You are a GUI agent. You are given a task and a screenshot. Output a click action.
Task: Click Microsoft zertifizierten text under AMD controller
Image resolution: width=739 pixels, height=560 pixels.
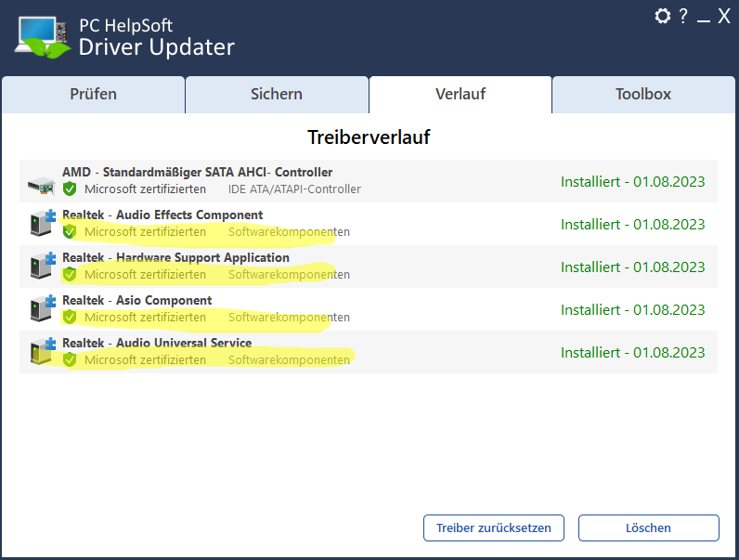pyautogui.click(x=145, y=189)
